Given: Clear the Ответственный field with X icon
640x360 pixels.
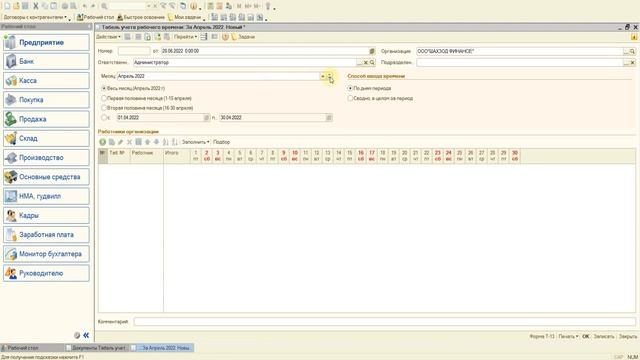Looking at the screenshot, I should [366, 62].
